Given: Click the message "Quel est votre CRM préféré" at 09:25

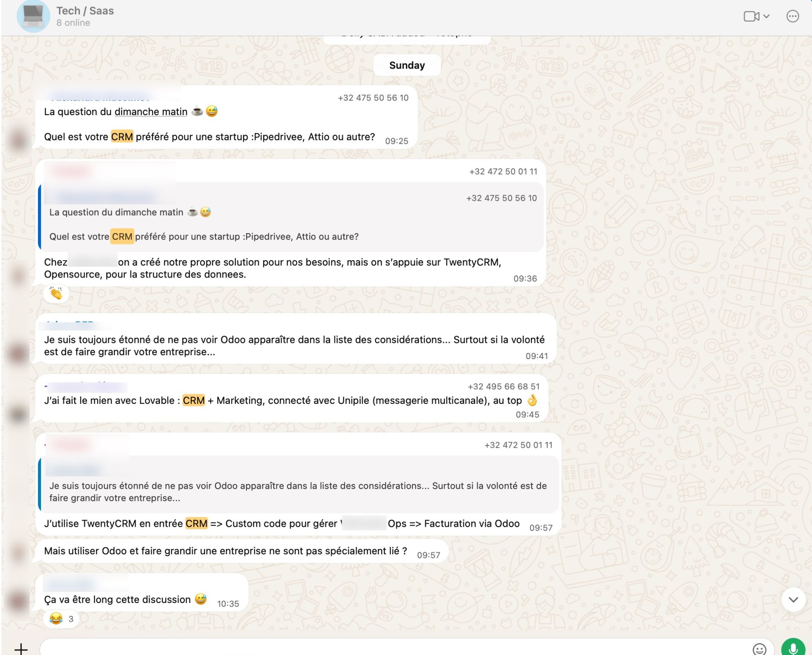Looking at the screenshot, I should 209,137.
